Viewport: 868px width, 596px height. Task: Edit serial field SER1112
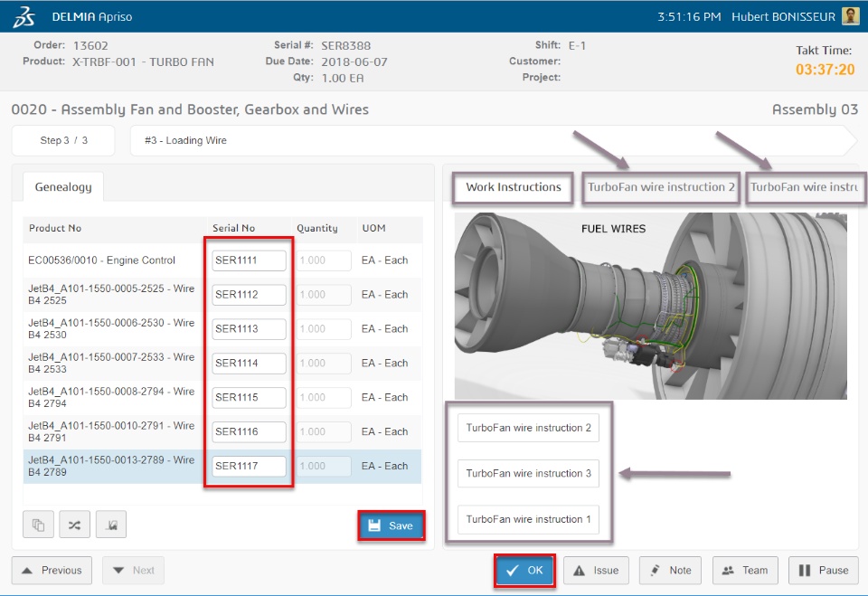(x=250, y=295)
